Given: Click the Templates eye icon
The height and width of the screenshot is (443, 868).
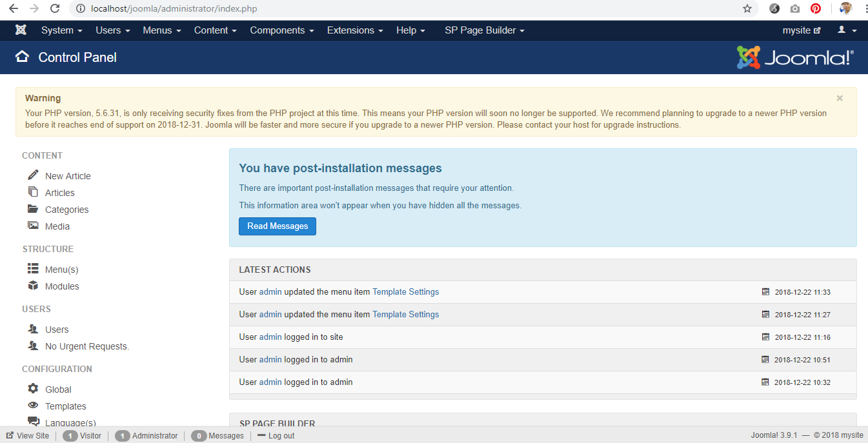Looking at the screenshot, I should click(33, 406).
